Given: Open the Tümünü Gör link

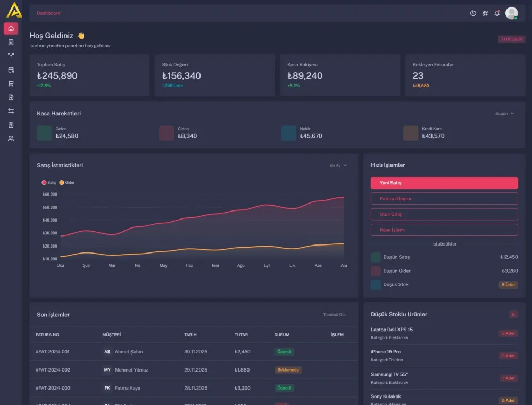Looking at the screenshot, I should click(335, 315).
